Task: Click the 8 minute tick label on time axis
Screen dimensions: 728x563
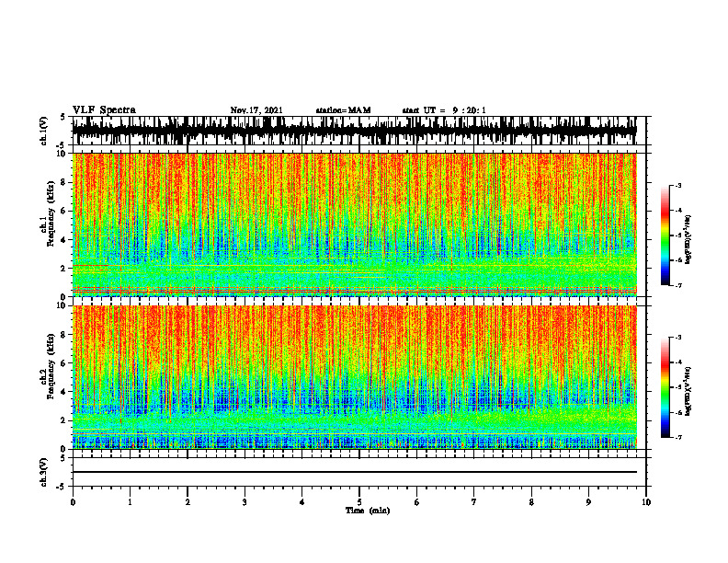Action: [x=531, y=502]
